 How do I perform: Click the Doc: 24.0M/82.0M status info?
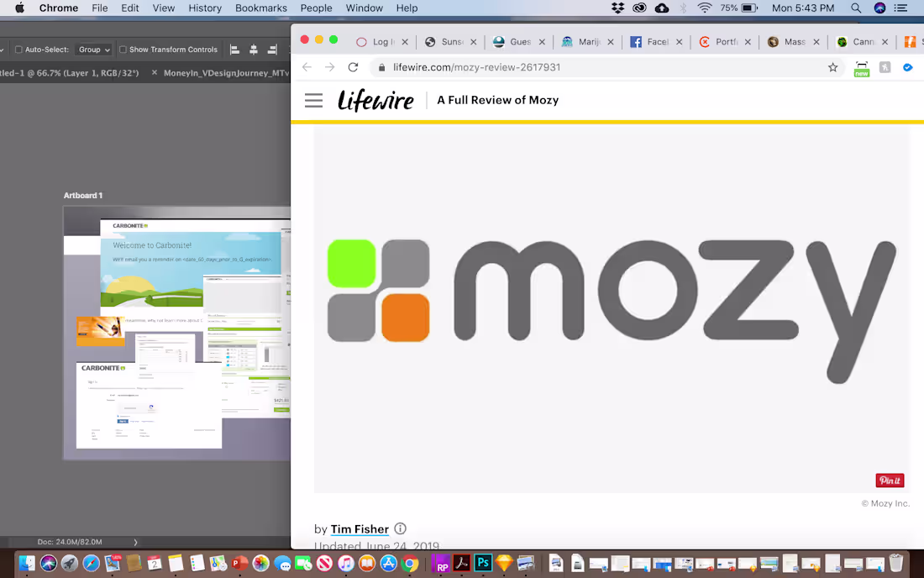[70, 542]
